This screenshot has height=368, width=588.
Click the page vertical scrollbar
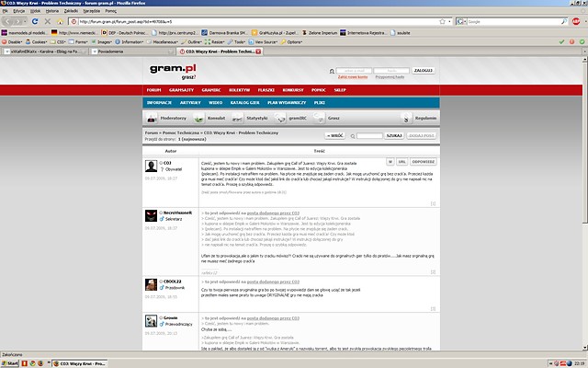coord(585,141)
